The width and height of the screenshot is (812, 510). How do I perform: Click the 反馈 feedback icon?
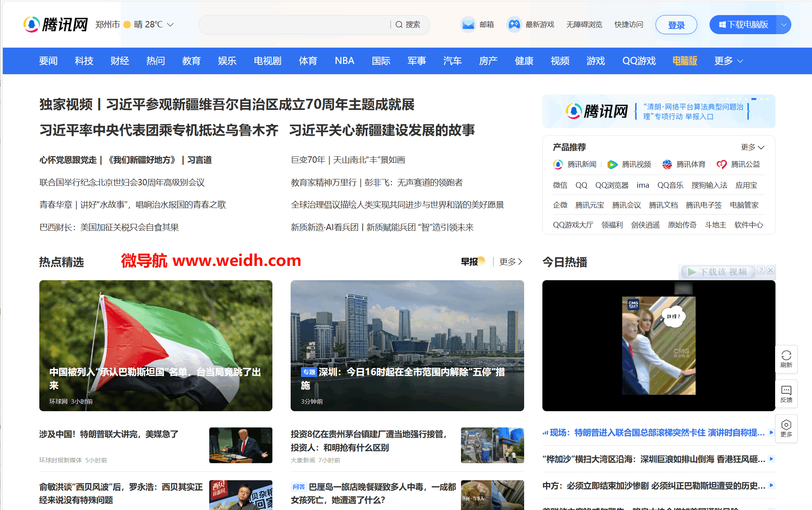786,390
